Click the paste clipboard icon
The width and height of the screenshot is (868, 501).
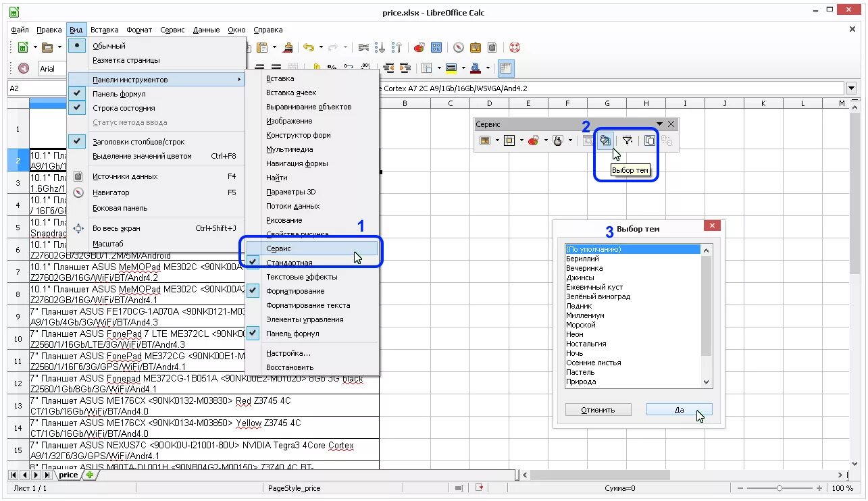click(x=262, y=47)
